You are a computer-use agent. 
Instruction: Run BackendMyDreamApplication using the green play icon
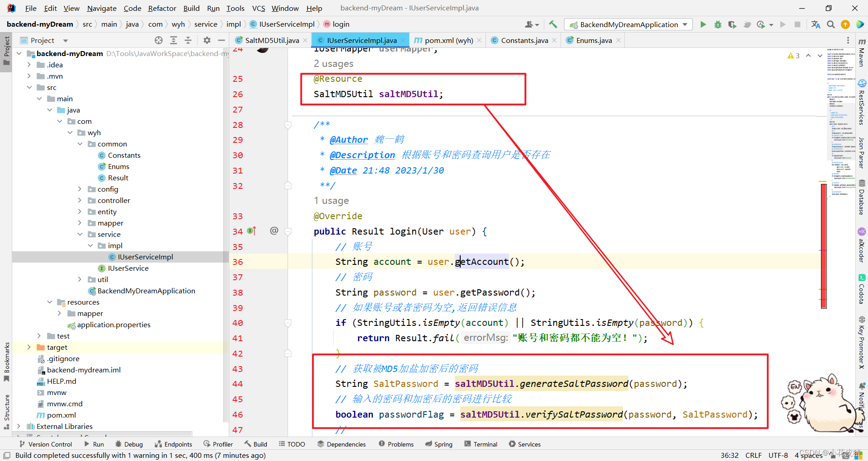(703, 24)
